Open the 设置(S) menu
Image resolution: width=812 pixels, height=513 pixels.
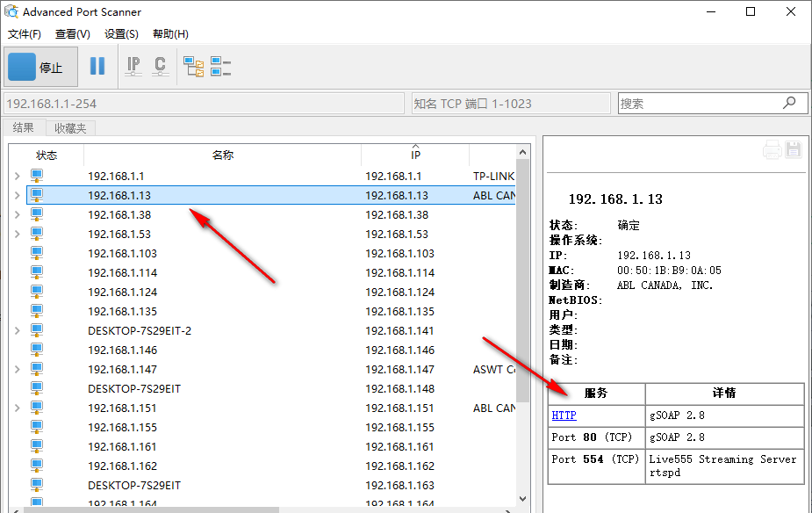(121, 34)
